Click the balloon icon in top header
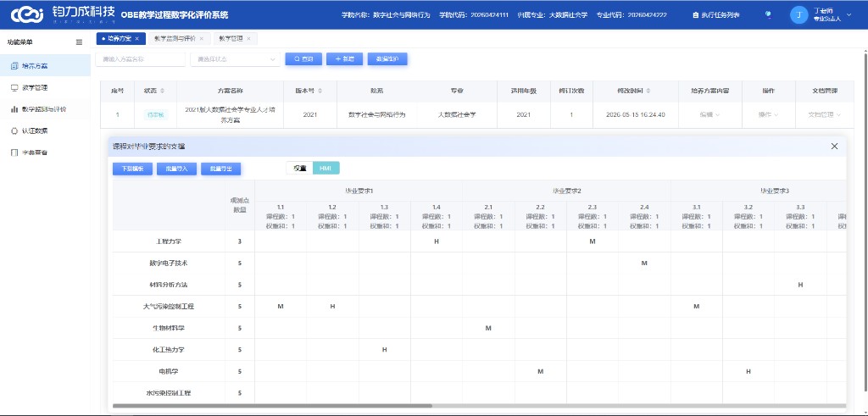This screenshot has height=416, width=868. (768, 15)
